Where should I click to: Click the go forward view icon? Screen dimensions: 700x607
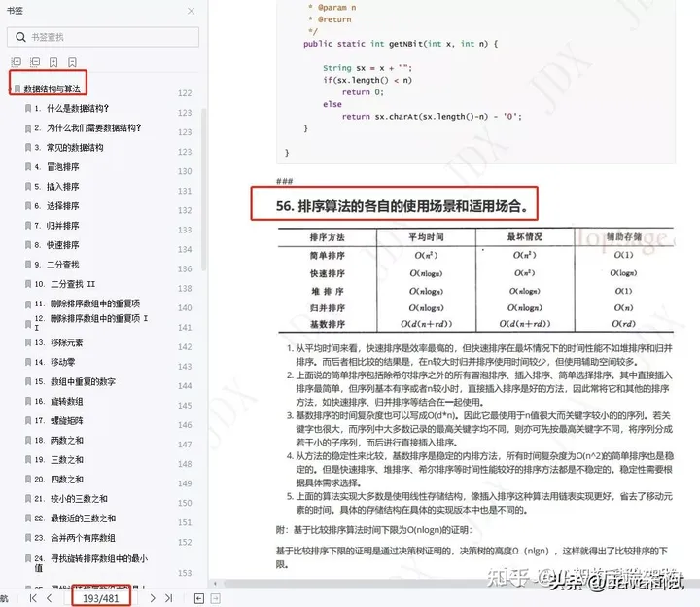click(216, 598)
